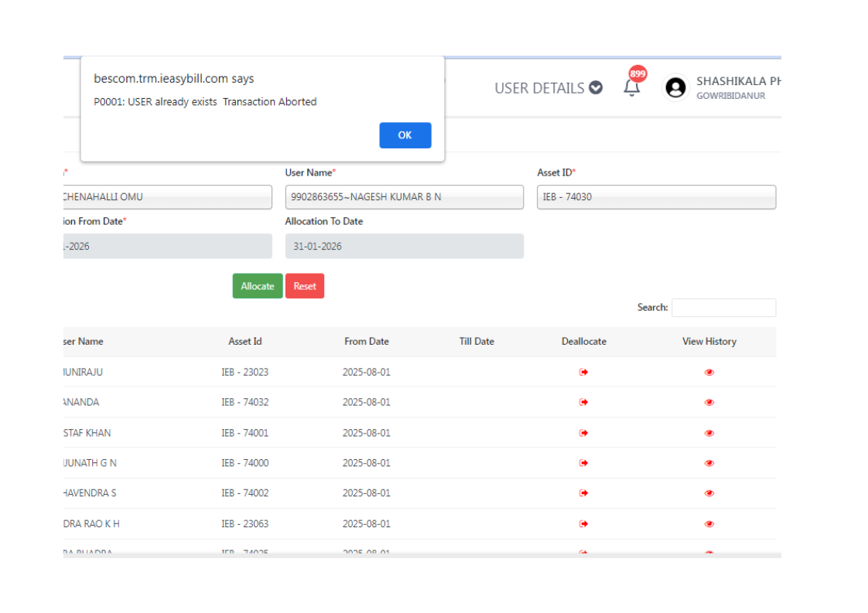The width and height of the screenshot is (868, 613).
Task: Open the Asset ID combo box
Action: click(656, 197)
